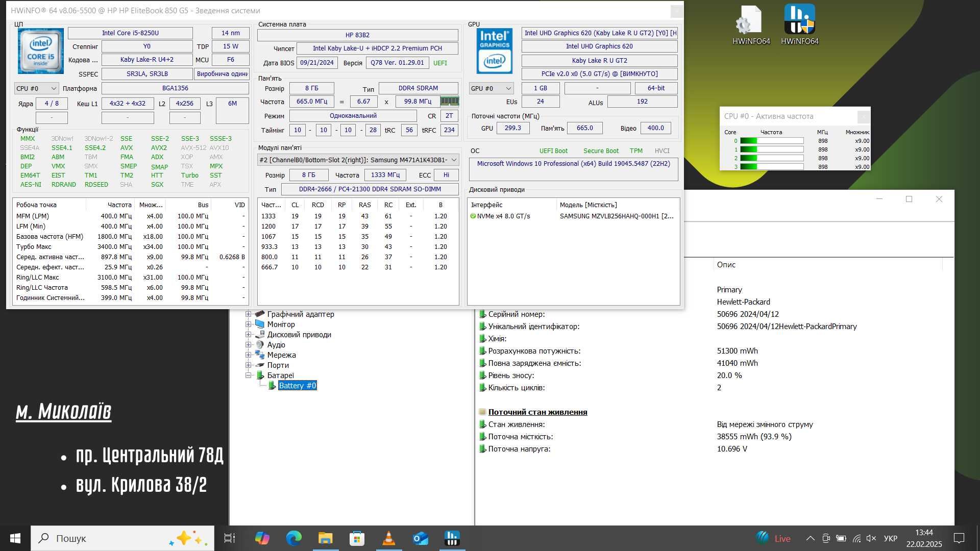Open the HWiNFO64 settings file desktop icon
980x551 pixels.
click(x=750, y=24)
